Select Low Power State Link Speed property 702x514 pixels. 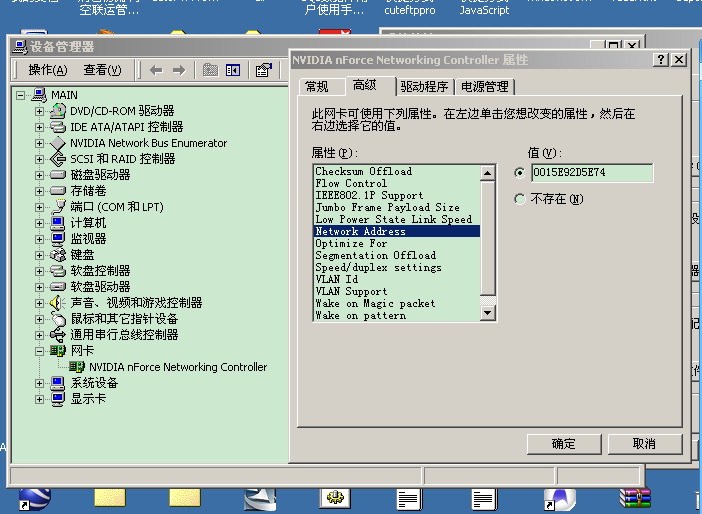397,219
